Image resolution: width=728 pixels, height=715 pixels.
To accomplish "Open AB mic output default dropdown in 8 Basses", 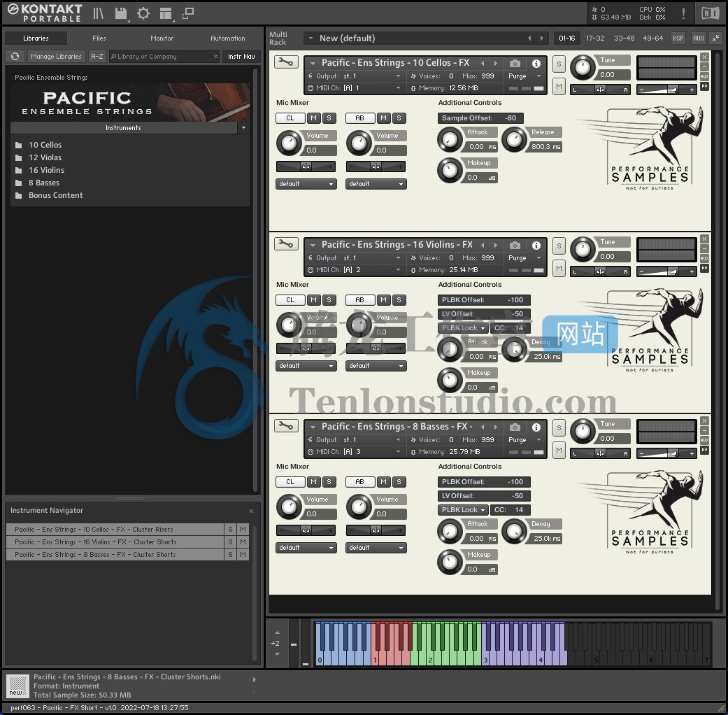I will pos(376,548).
